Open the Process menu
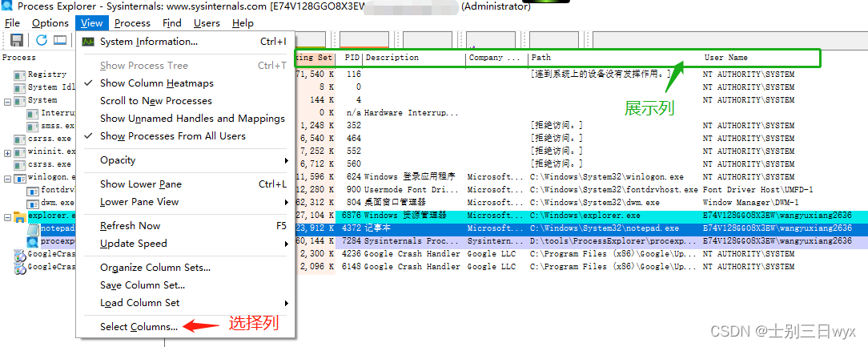 click(x=132, y=22)
